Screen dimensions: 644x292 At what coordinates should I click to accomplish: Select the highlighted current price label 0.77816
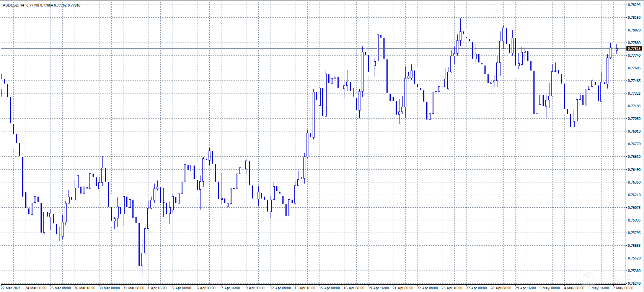(x=634, y=49)
